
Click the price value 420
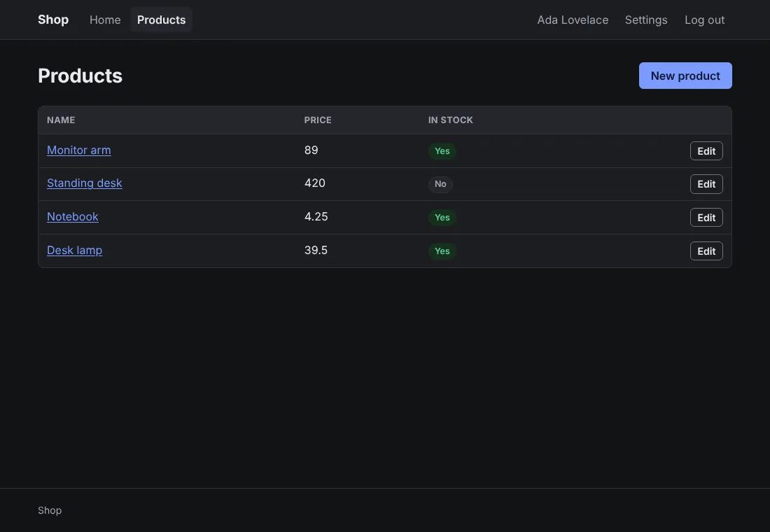point(315,183)
